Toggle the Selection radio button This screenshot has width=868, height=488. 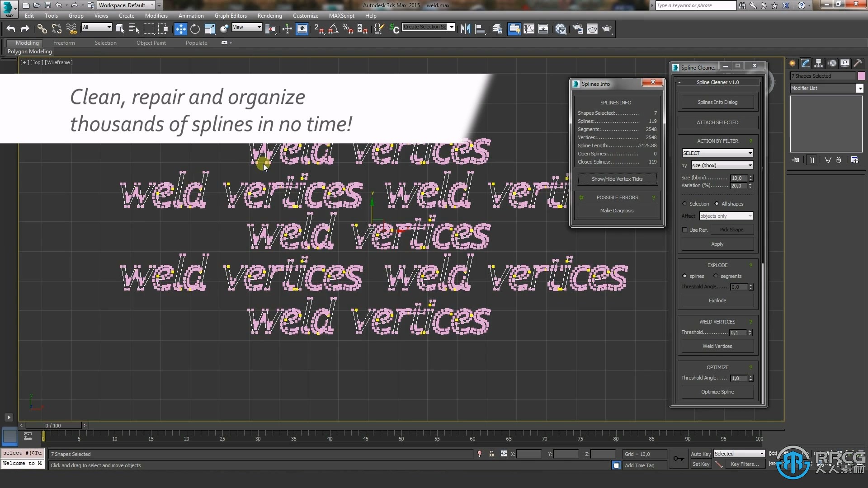pos(685,203)
